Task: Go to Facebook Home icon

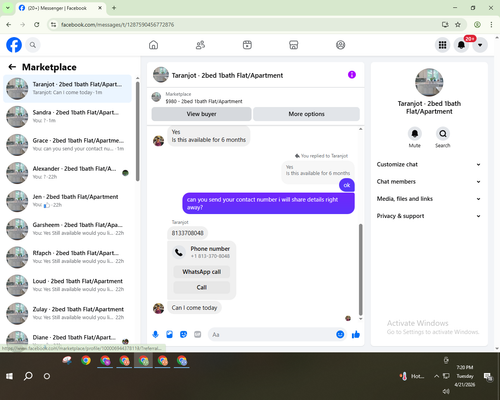Action: [x=153, y=45]
